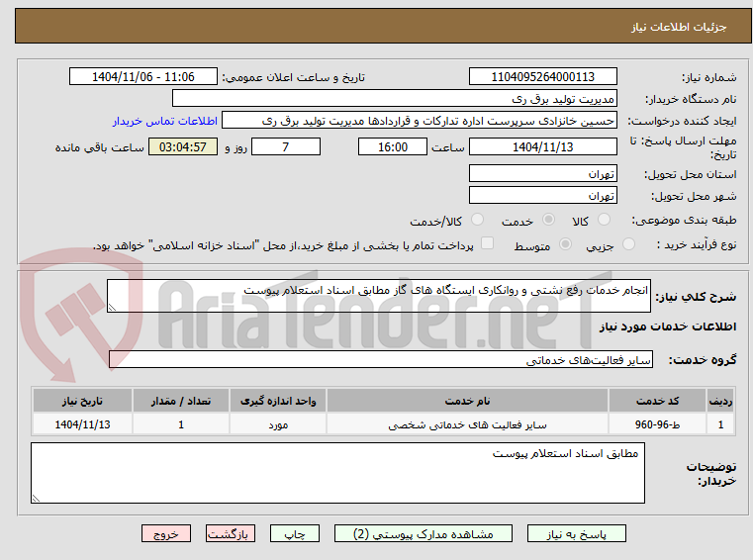
Task: Click resize handle of buyer notes textarea
Action: coord(36,498)
